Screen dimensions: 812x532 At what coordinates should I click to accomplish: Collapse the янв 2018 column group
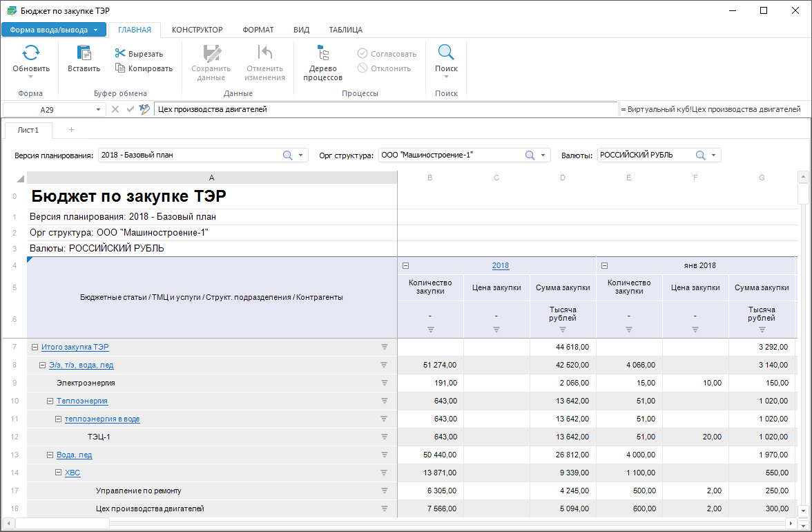coord(604,265)
